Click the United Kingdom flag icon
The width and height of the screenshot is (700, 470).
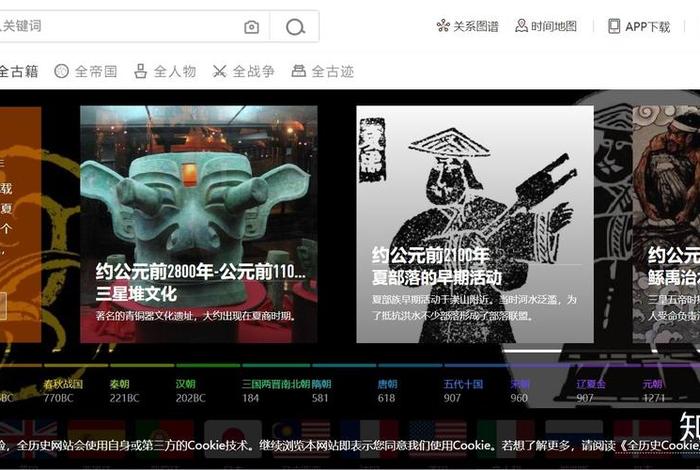tap(29, 439)
